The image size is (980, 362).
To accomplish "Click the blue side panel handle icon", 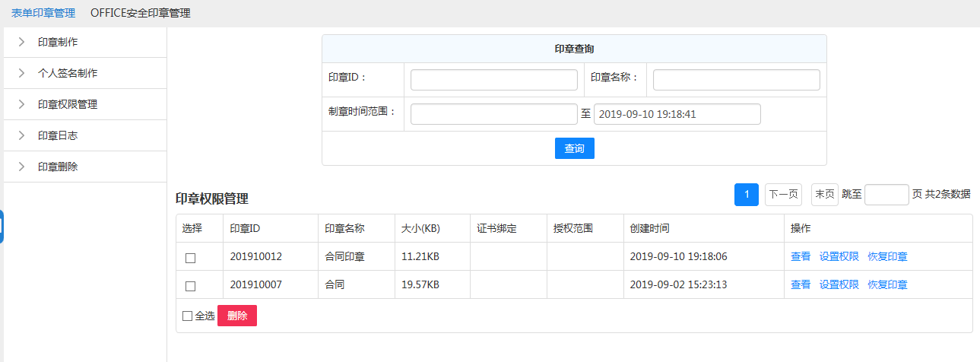I will 2,226.
